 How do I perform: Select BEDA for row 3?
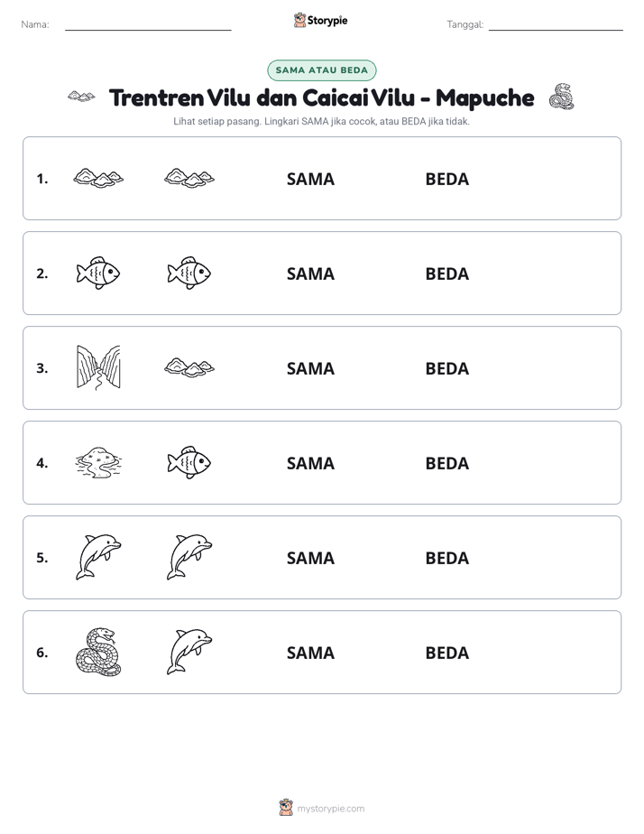pyautogui.click(x=446, y=368)
